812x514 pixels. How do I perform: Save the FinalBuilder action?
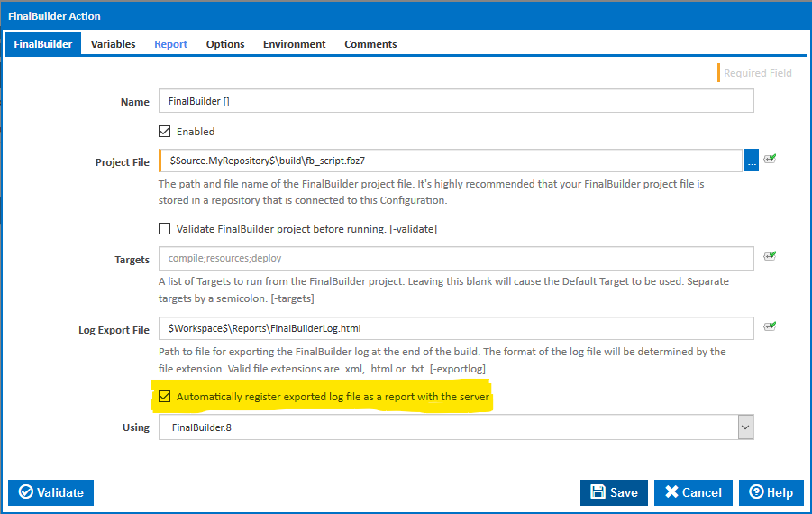[614, 492]
